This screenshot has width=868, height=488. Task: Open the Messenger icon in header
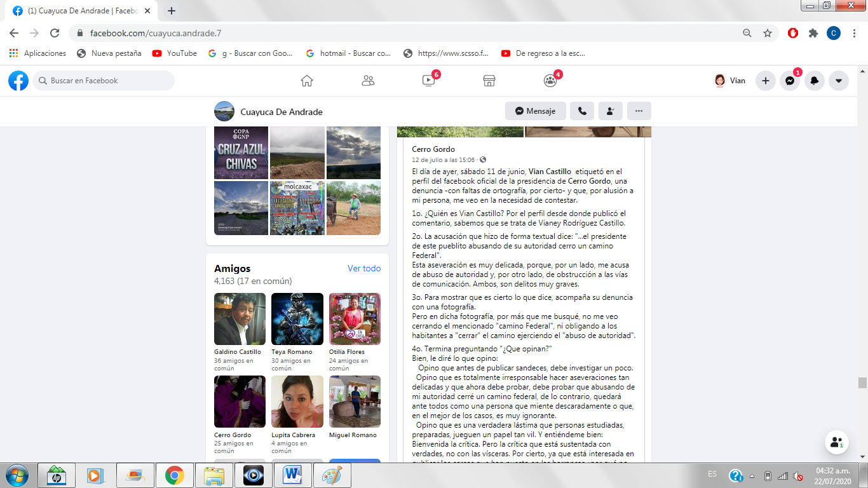tap(790, 81)
